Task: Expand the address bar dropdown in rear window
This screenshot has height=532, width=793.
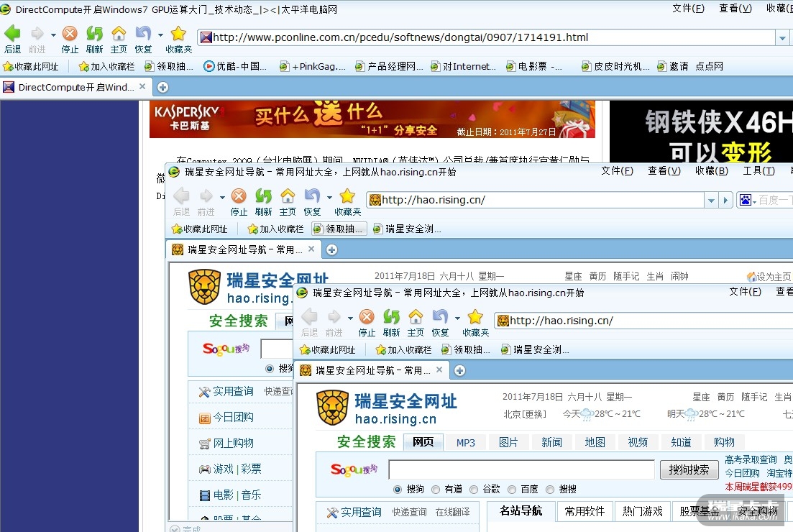Action: pyautogui.click(x=782, y=38)
